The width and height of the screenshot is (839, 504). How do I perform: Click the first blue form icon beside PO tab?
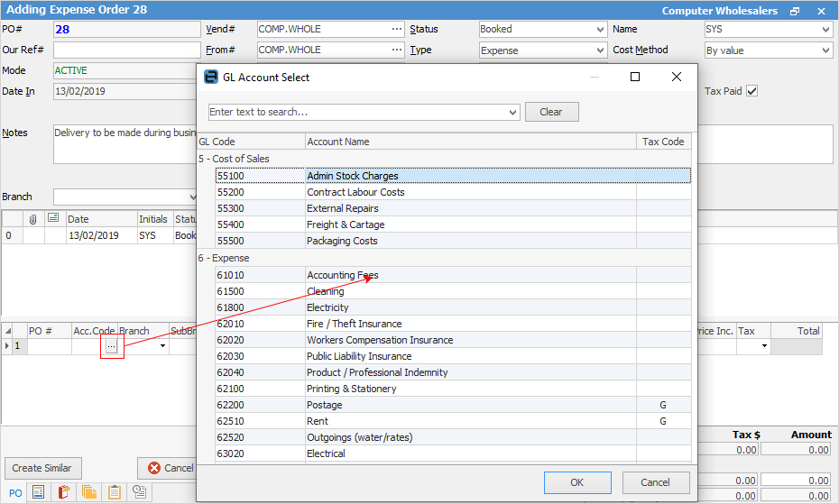[x=38, y=492]
